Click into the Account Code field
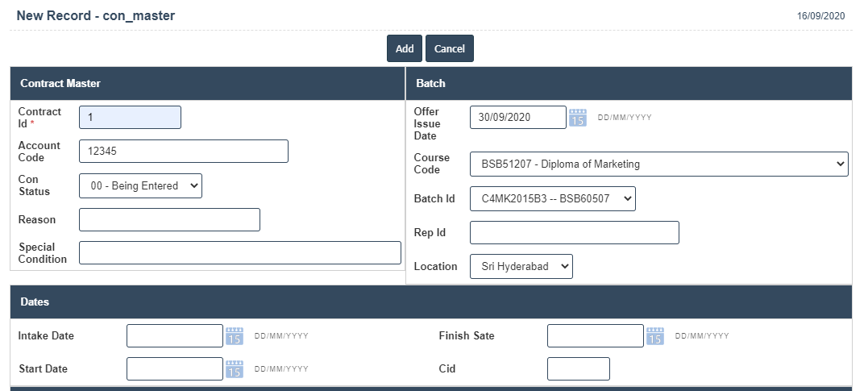The width and height of the screenshot is (868, 391). (x=183, y=152)
